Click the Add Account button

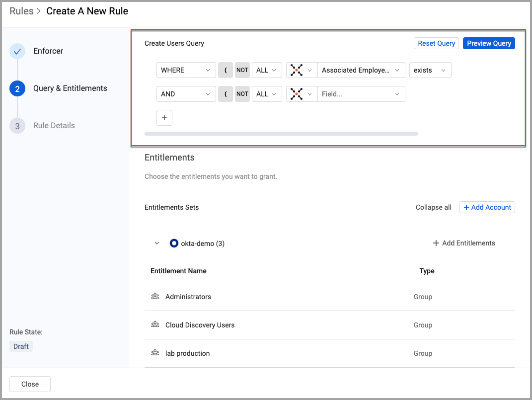(487, 207)
